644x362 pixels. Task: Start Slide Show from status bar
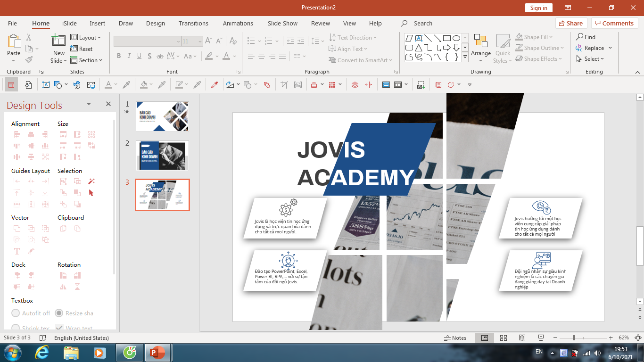[541, 338]
